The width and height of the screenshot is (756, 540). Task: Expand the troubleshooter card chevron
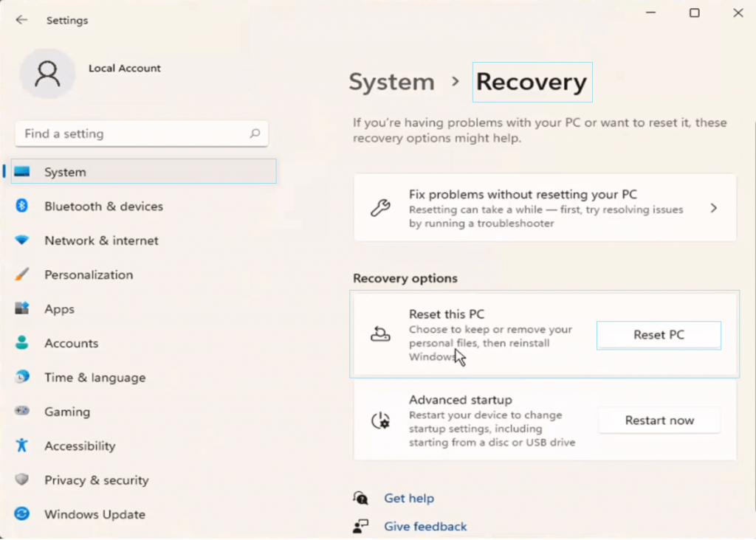(714, 208)
